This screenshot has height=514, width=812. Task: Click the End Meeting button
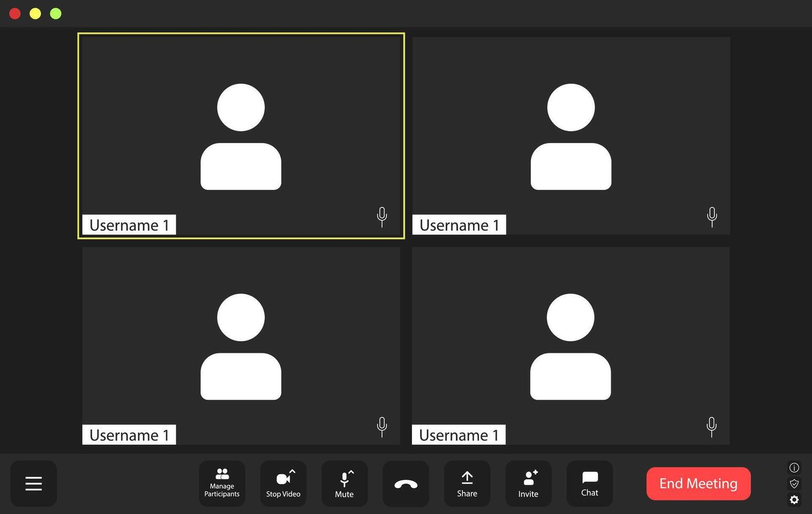coord(698,484)
